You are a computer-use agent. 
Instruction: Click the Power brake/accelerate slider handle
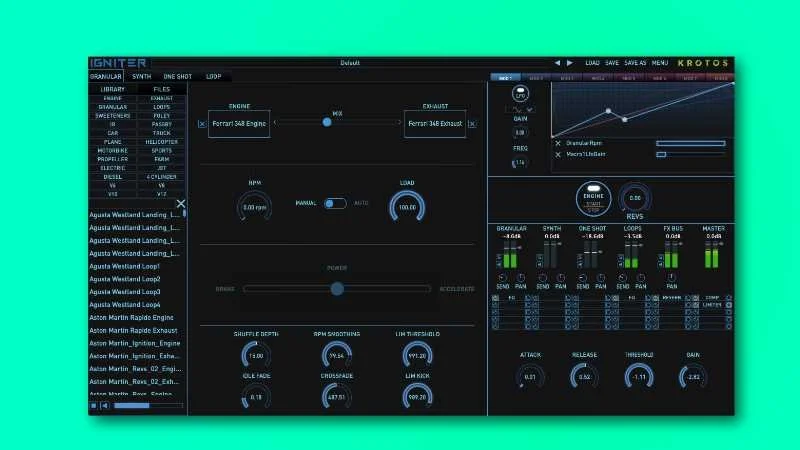(x=337, y=289)
